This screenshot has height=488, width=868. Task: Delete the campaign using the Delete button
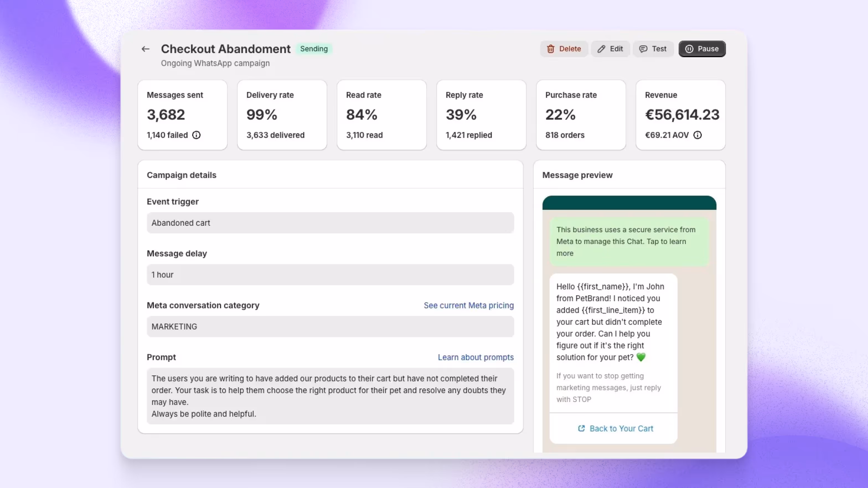coord(564,49)
